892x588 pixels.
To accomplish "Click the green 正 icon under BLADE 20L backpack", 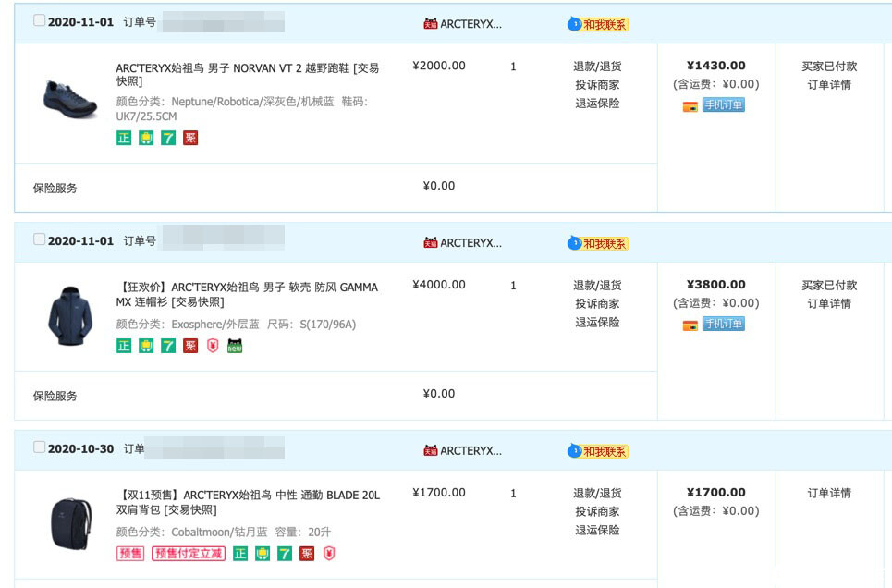I will click(x=240, y=553).
